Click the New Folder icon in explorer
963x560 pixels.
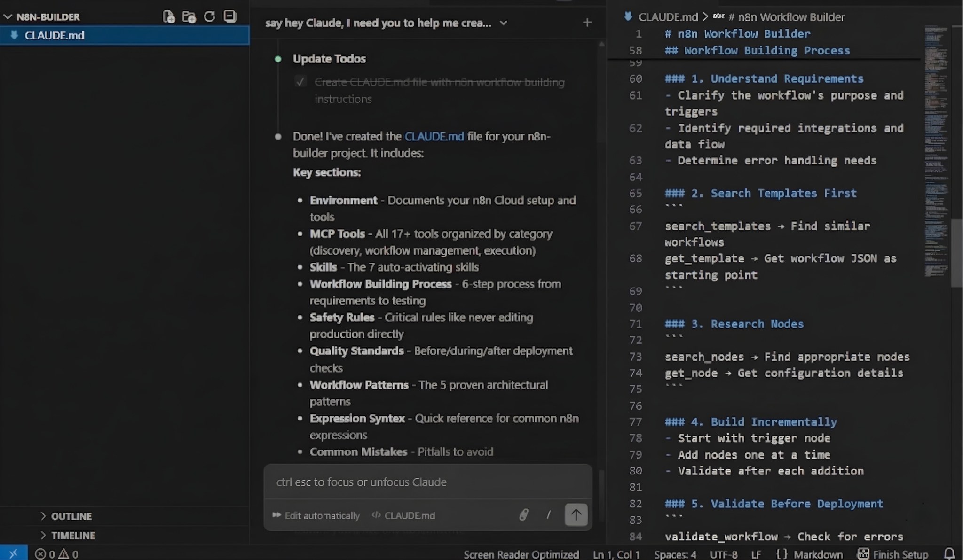click(189, 17)
